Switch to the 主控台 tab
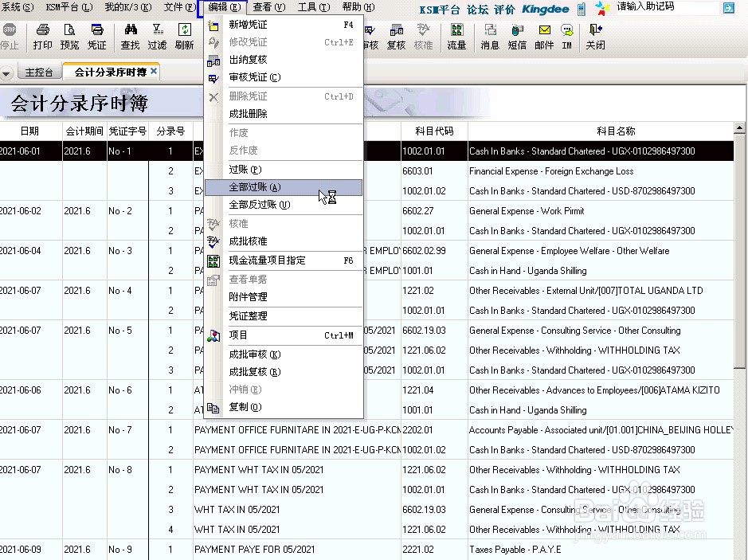This screenshot has width=748, height=560. tap(39, 72)
